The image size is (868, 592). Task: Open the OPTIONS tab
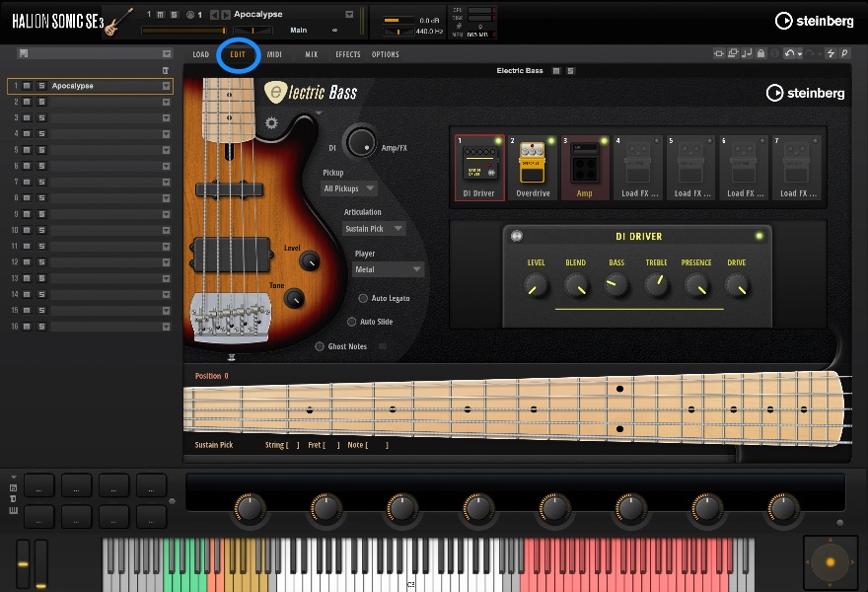pyautogui.click(x=386, y=54)
